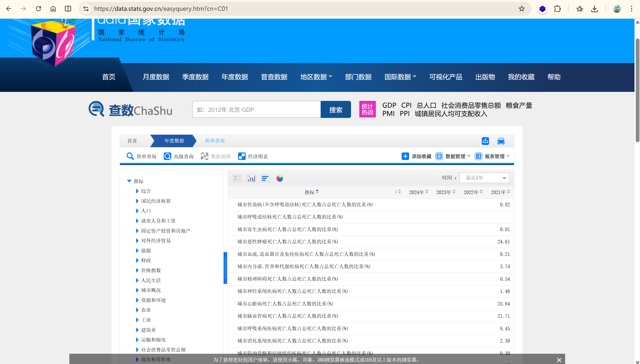Show the horizontal bar chart view
The image size is (640, 364).
pyautogui.click(x=265, y=178)
